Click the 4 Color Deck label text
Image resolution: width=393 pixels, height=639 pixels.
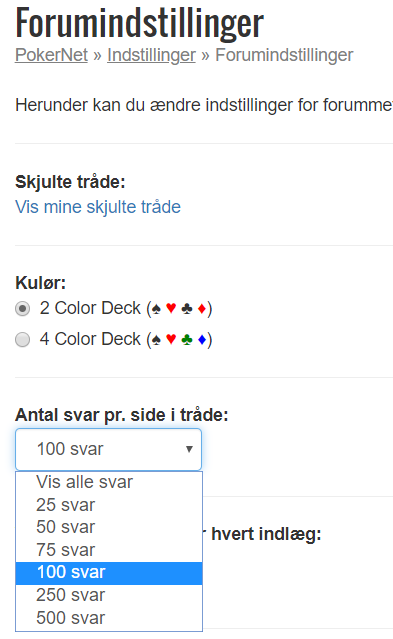tap(126, 339)
